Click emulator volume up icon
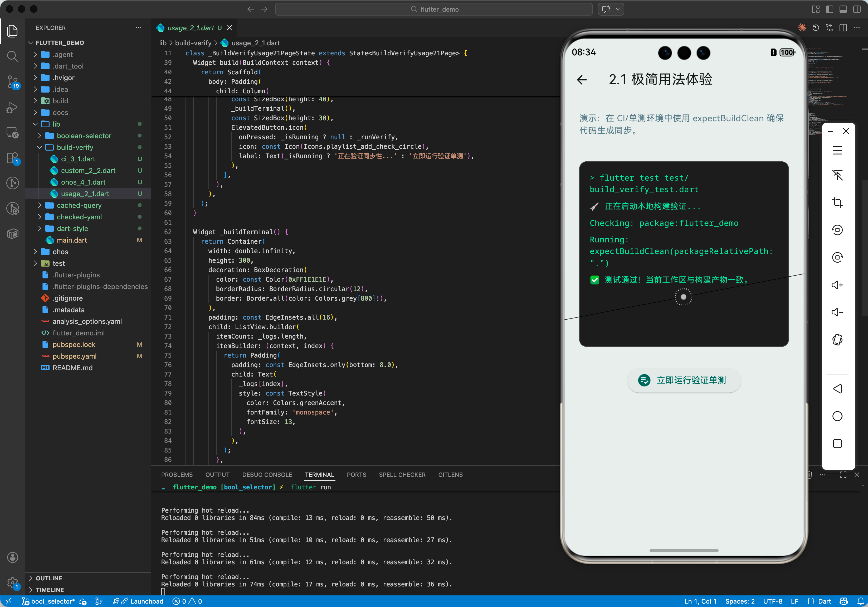 (837, 285)
